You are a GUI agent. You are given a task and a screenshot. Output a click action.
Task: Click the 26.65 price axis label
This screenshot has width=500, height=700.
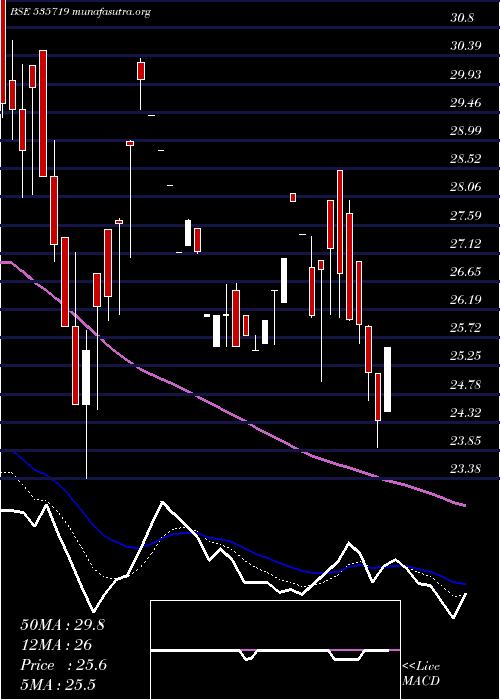click(x=466, y=272)
